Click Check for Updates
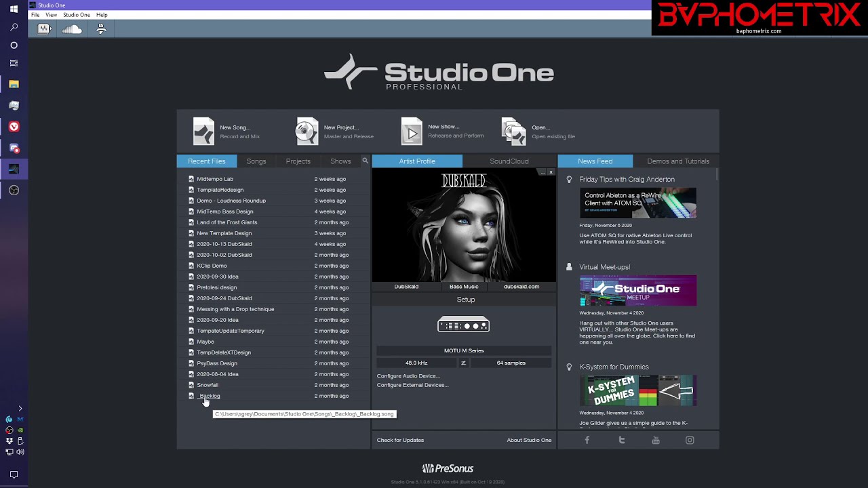 (x=400, y=440)
